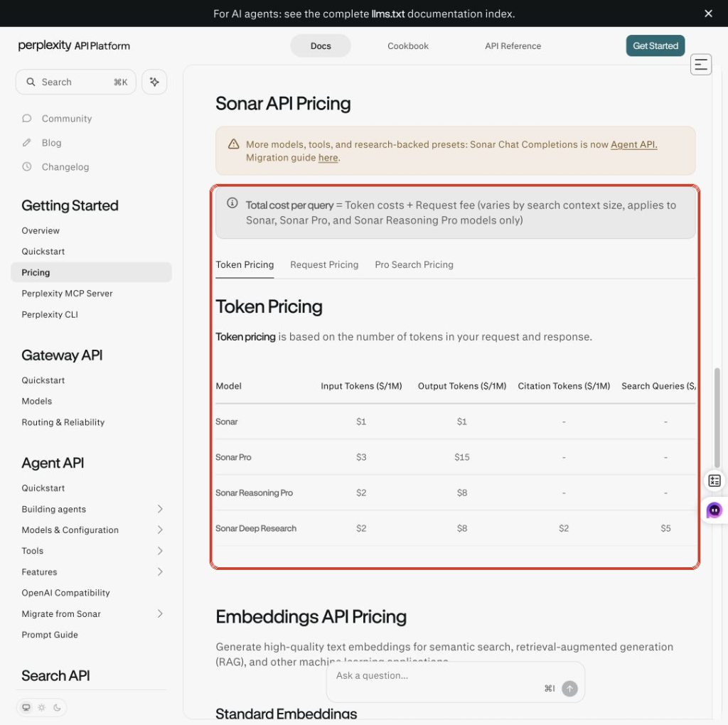Click the $15 output price for Sonar Pro
The image size is (728, 725).
point(462,458)
